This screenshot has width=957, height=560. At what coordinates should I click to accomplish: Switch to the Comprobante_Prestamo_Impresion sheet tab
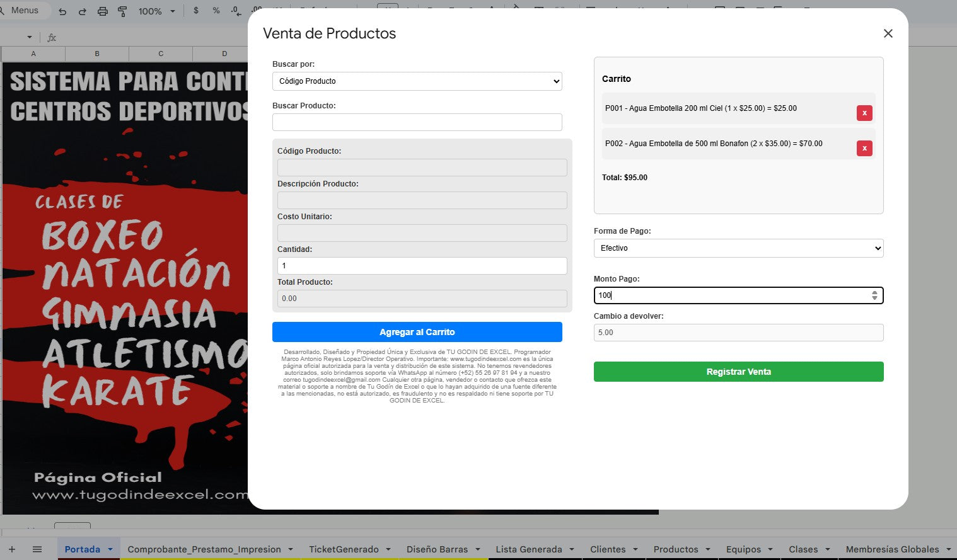204,549
